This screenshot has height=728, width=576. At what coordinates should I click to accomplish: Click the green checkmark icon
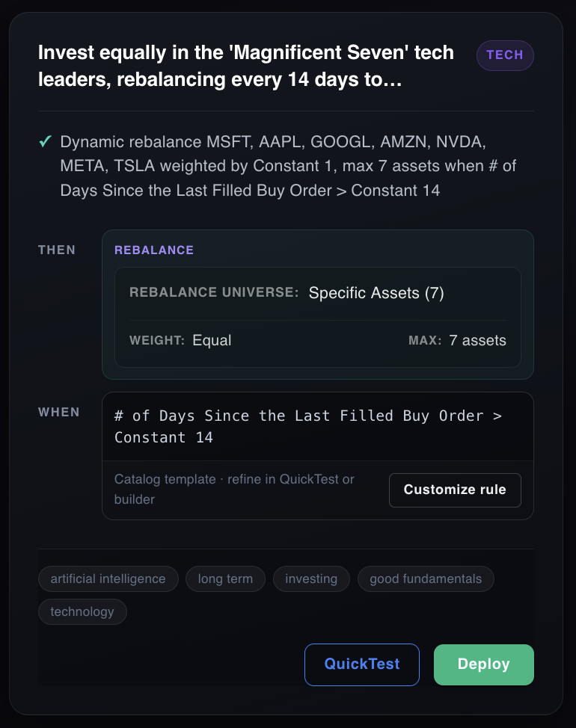45,141
